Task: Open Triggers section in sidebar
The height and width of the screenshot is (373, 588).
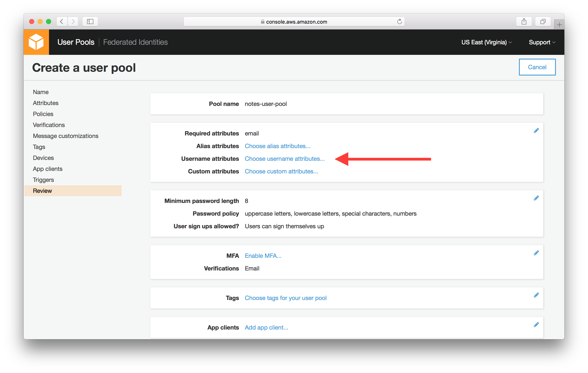Action: pyautogui.click(x=43, y=180)
